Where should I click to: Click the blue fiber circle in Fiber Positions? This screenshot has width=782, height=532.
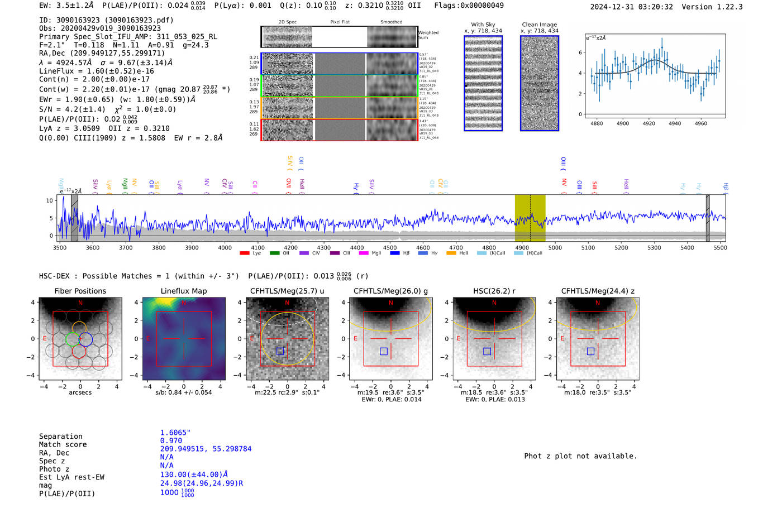pyautogui.click(x=85, y=339)
